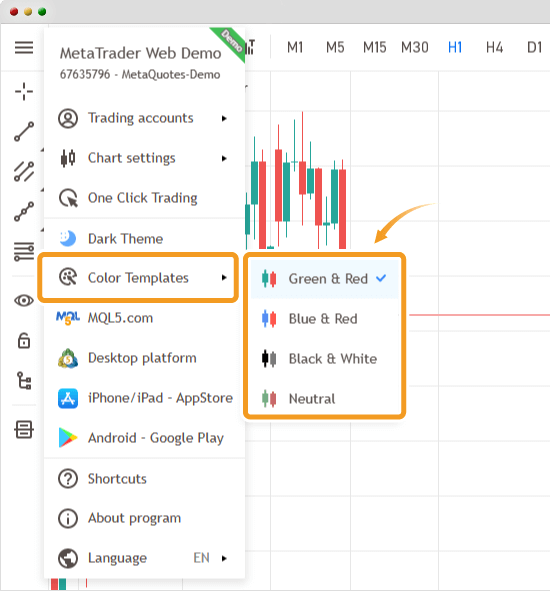Select the polyline drawing tool
The height and width of the screenshot is (591, 550).
(24, 211)
